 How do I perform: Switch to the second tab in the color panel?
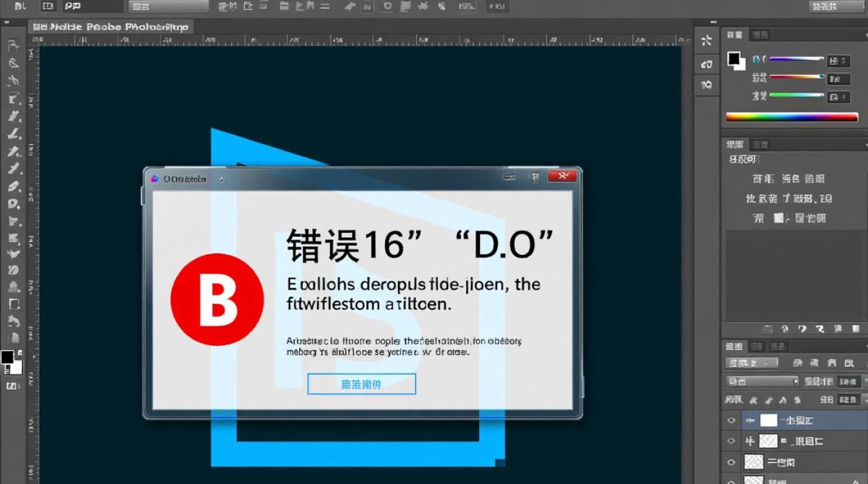pyautogui.click(x=760, y=35)
